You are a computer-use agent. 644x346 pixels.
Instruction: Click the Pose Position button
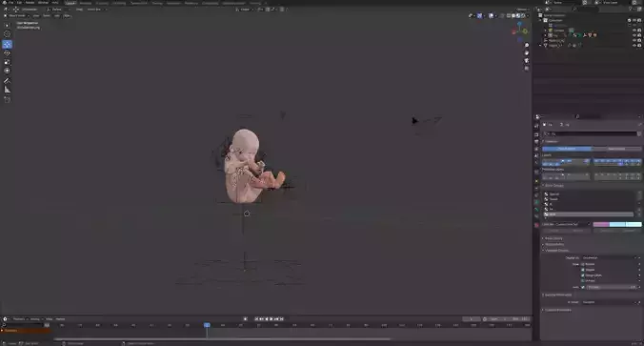[567, 149]
